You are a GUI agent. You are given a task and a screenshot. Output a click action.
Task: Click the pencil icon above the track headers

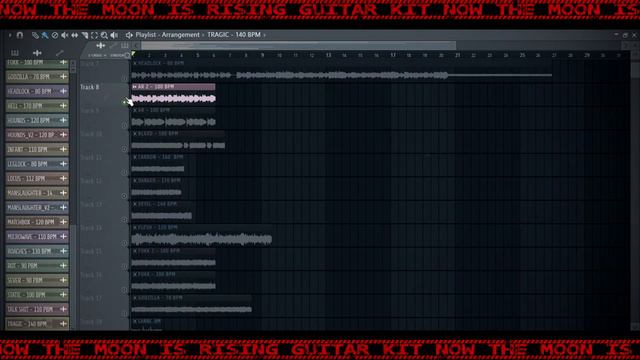click(x=113, y=46)
